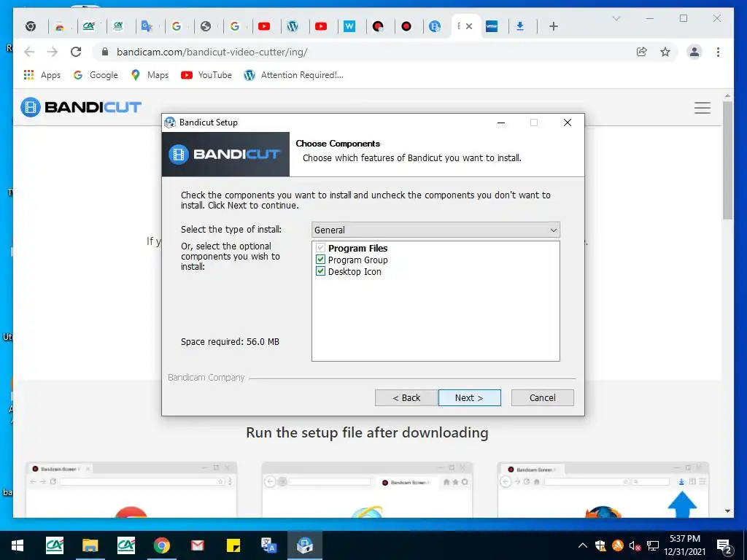
Task: Switch to the globe icon tab
Action: [x=205, y=26]
